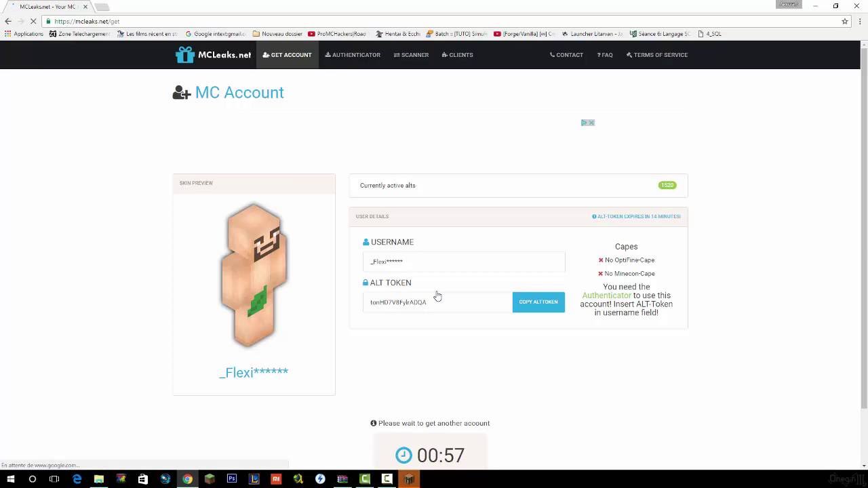Click the 00:57 countdown timer
This screenshot has height=488, width=868.
(441, 455)
